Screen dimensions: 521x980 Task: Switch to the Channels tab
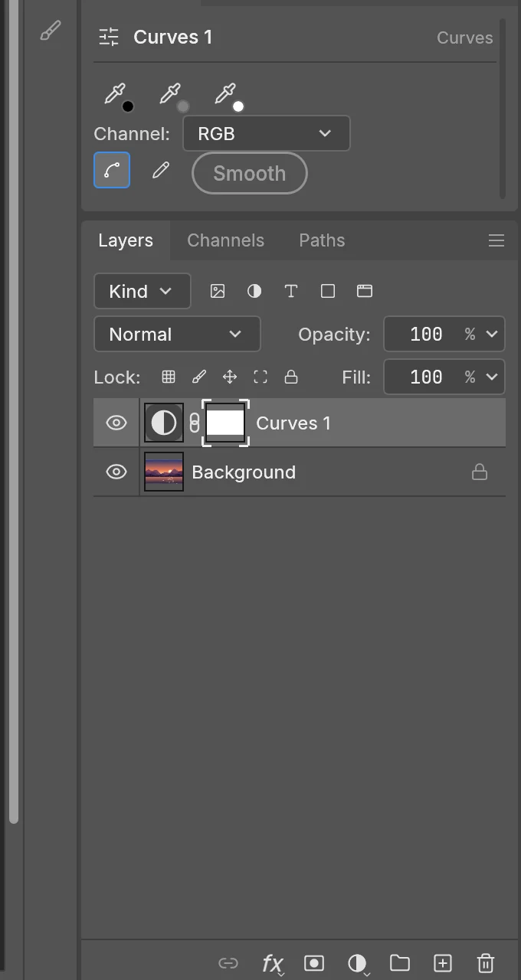click(x=225, y=240)
